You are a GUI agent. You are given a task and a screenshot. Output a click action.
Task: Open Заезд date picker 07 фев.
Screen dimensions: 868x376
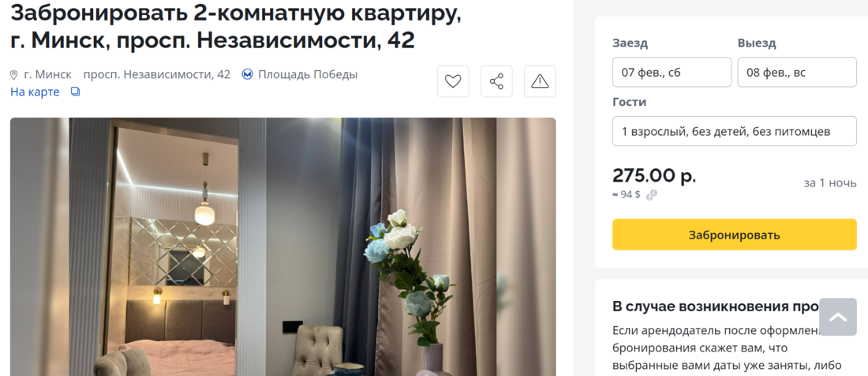coord(672,72)
